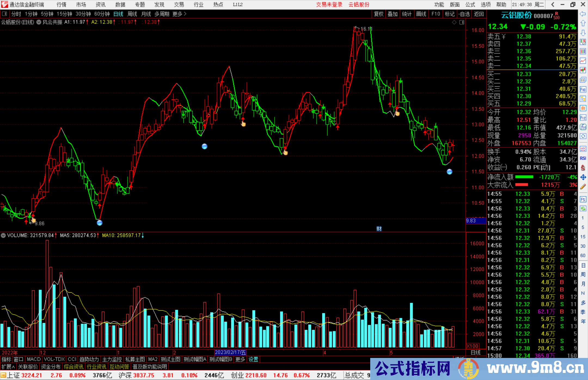
Task: Click the 返回 return button
Action: point(479,14)
